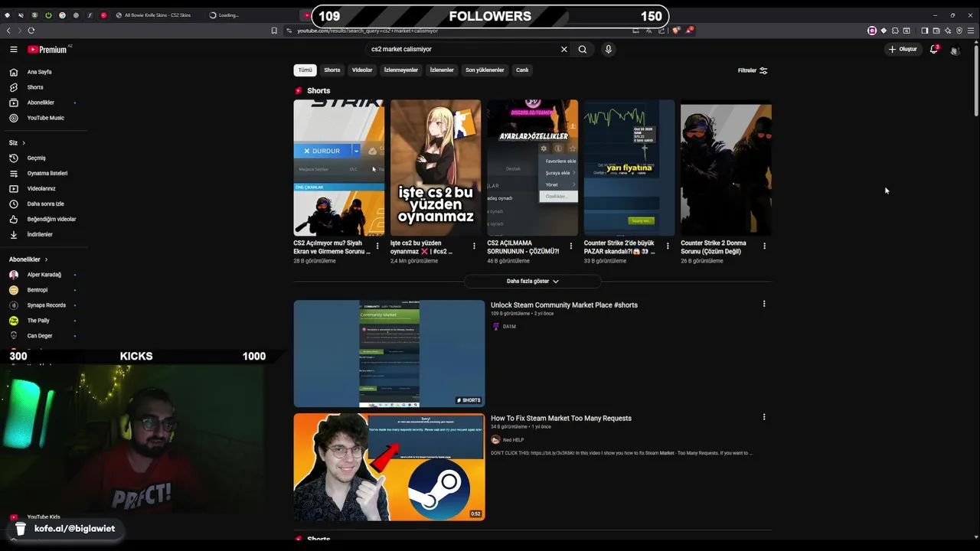Open options menu for CS2 Açılmıyor mu short

tap(377, 246)
